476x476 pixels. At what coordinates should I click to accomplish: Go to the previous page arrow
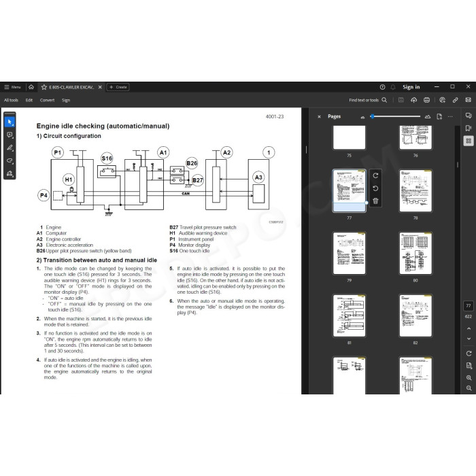(x=469, y=328)
